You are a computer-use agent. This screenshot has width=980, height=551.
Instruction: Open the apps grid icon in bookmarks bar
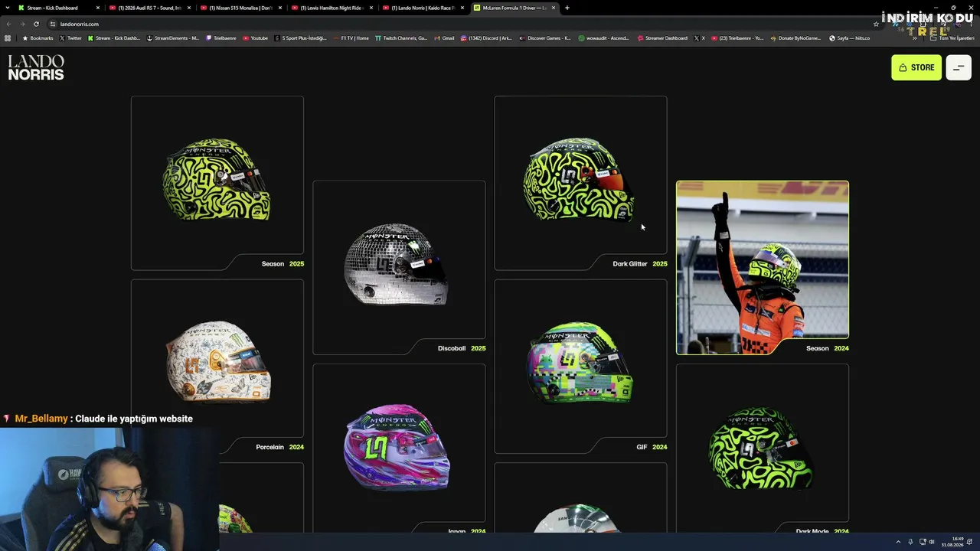[x=8, y=38]
